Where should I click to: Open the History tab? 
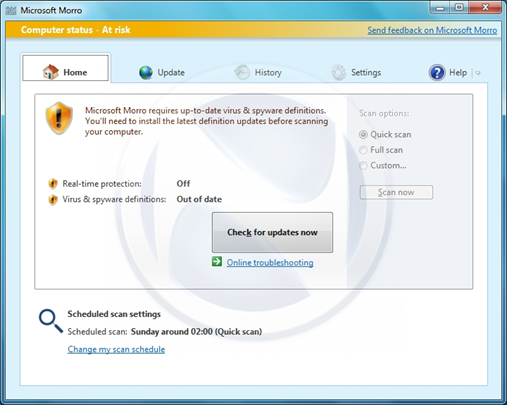pyautogui.click(x=258, y=72)
